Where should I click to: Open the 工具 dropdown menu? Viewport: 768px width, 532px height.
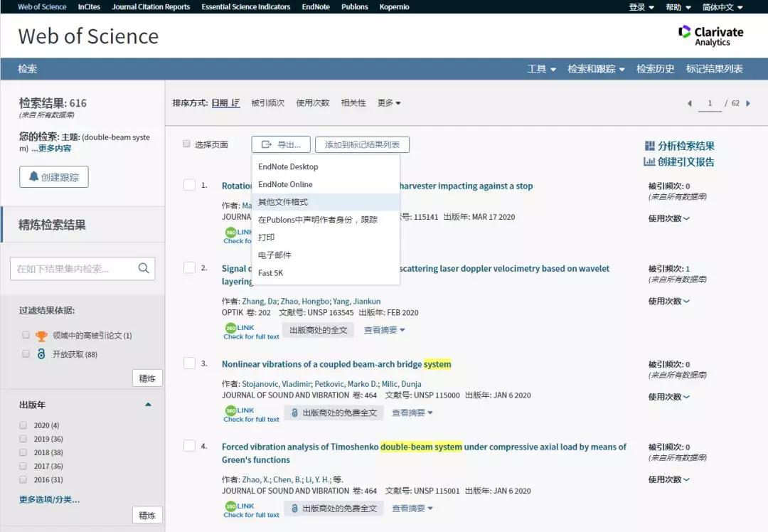tap(541, 69)
